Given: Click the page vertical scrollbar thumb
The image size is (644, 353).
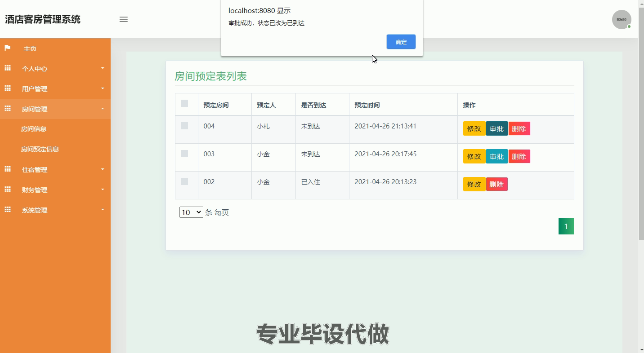Looking at the screenshot, I should [x=641, y=124].
